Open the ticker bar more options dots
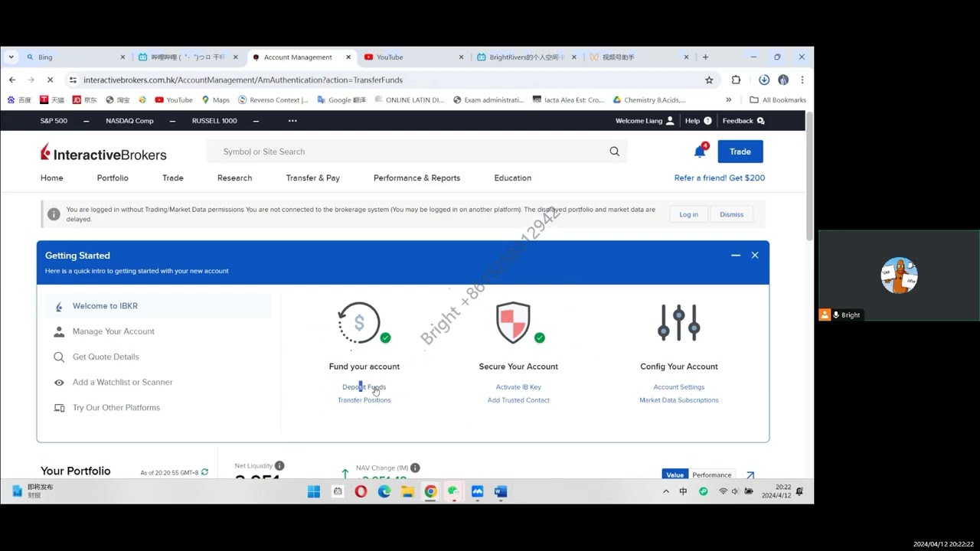980x551 pixels. (x=292, y=121)
